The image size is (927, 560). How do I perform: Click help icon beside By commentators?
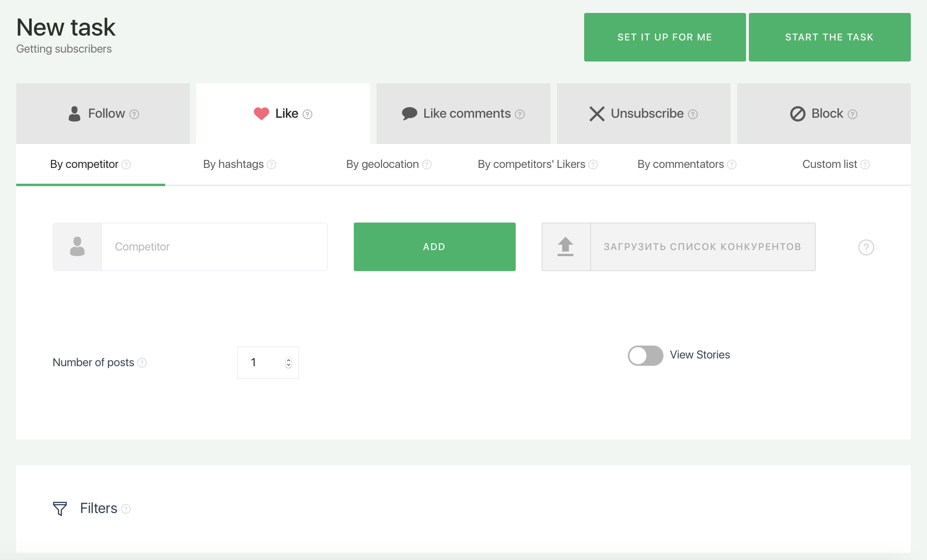[731, 165]
